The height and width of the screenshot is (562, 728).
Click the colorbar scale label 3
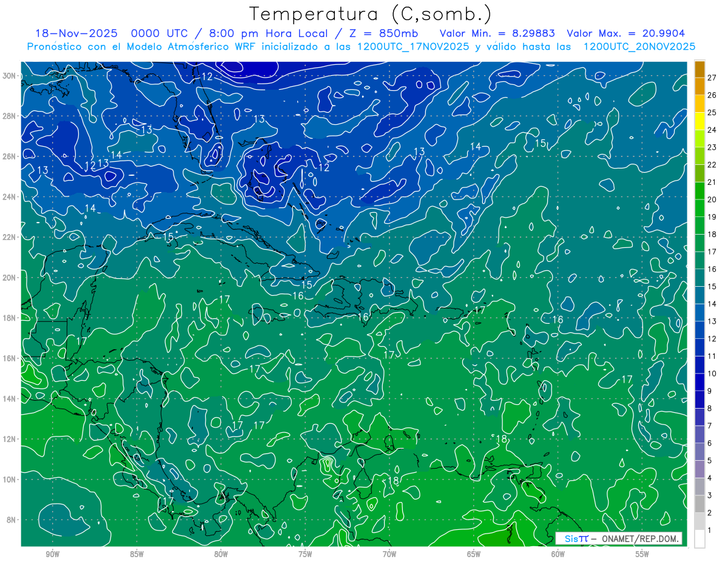[x=710, y=496]
